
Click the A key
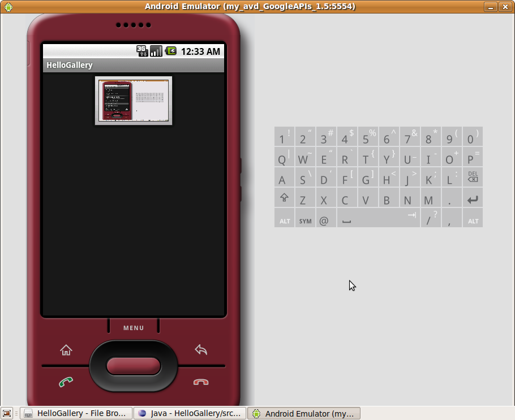point(285,177)
